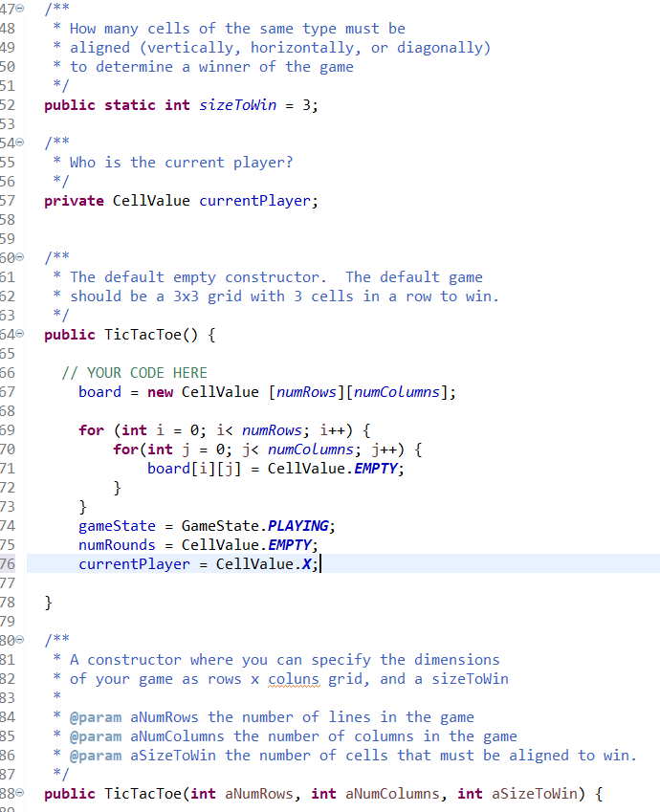Collapse the Javadoc comment at line 47
Screen dimensions: 660x812
[20, 9]
